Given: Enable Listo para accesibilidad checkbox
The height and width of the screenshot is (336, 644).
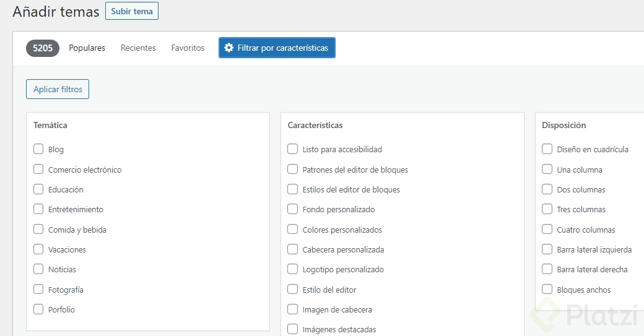Looking at the screenshot, I should point(293,149).
